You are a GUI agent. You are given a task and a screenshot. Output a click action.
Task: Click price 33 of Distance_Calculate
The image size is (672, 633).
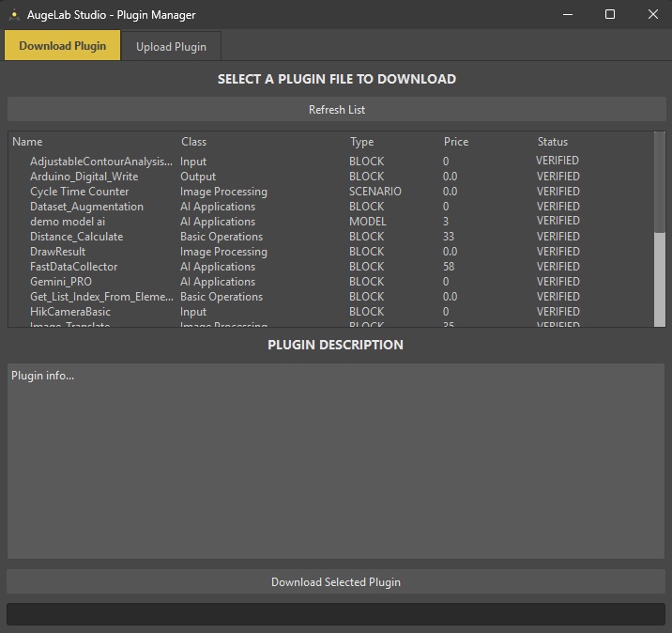pyautogui.click(x=449, y=237)
